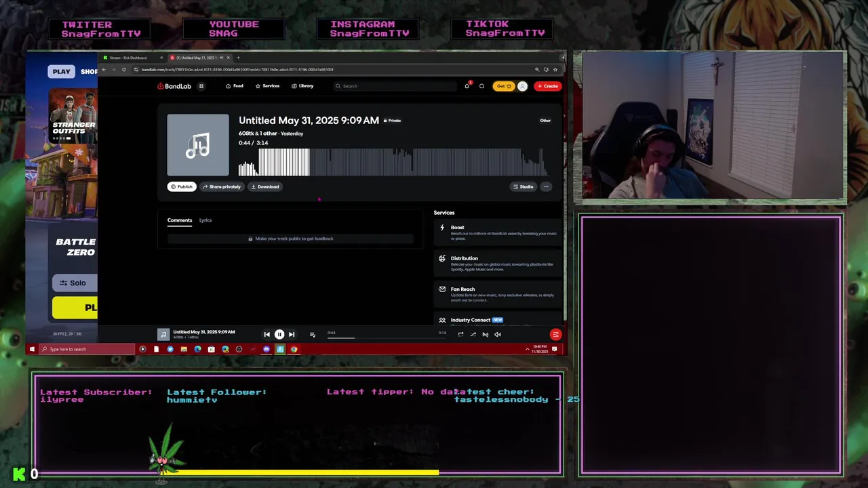
Task: Click the Windows taskbar search box
Action: click(x=87, y=349)
